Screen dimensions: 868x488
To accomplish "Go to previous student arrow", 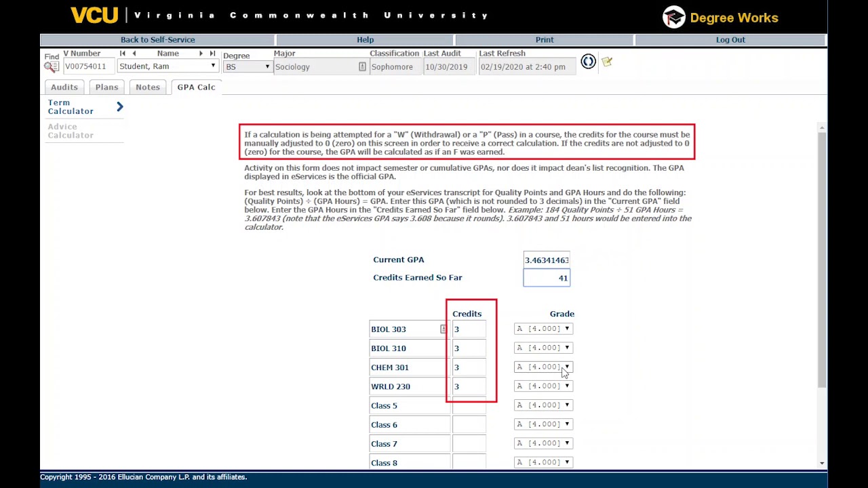I will tap(134, 54).
